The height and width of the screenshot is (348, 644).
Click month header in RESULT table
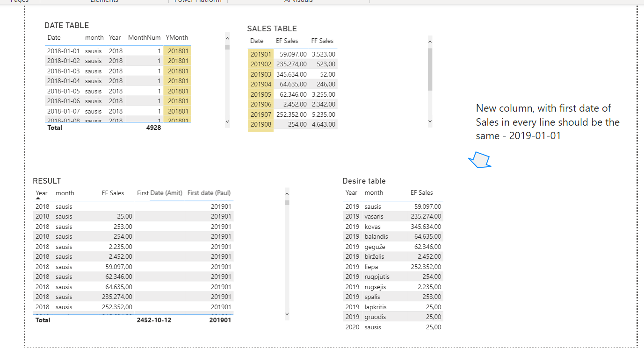click(65, 193)
